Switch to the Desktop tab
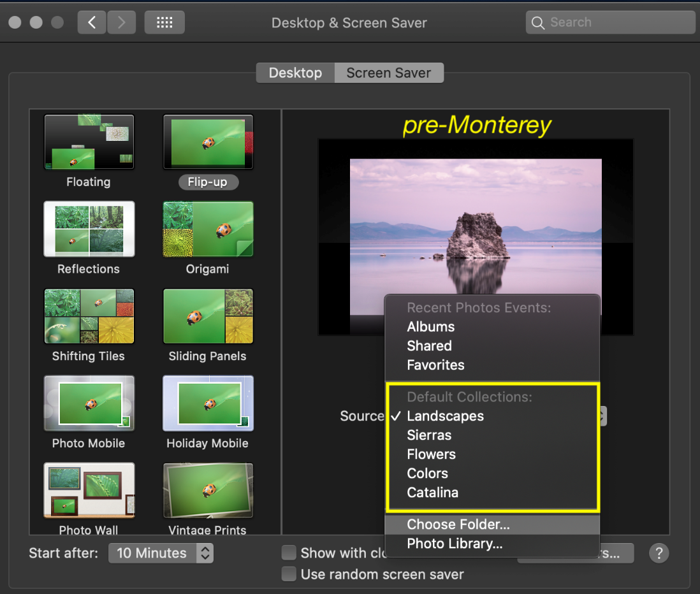The image size is (700, 594). [x=295, y=73]
